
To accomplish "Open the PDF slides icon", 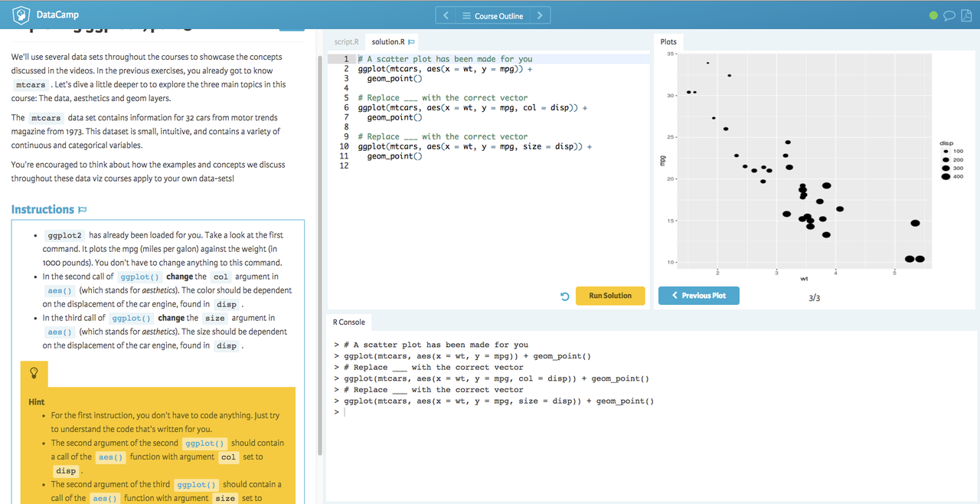I will [966, 15].
